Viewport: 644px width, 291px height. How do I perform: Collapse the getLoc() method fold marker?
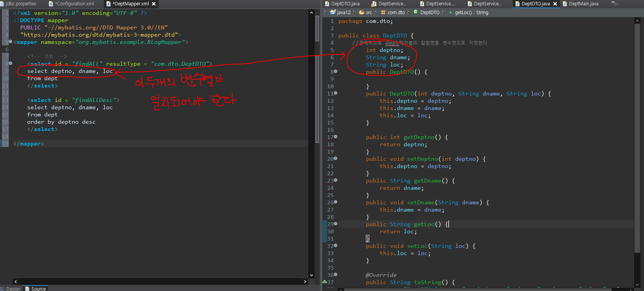pyautogui.click(x=336, y=224)
